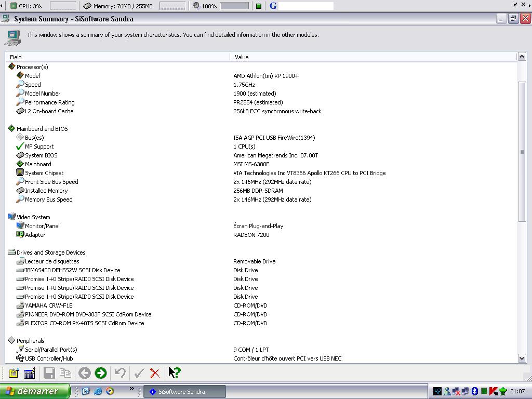This screenshot has width=532, height=399.
Task: Click the Memory usage meter bar
Action: 172,6
